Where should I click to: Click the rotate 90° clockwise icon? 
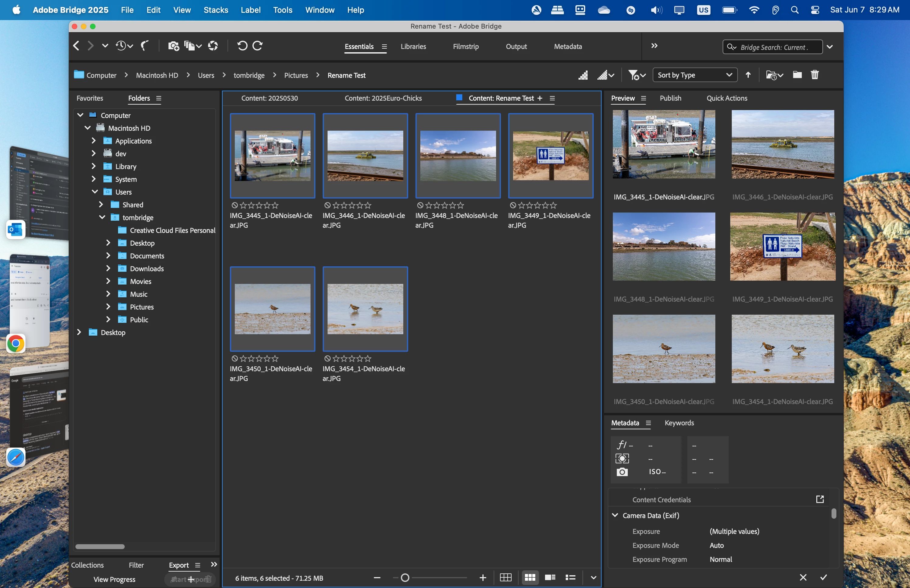tap(258, 46)
